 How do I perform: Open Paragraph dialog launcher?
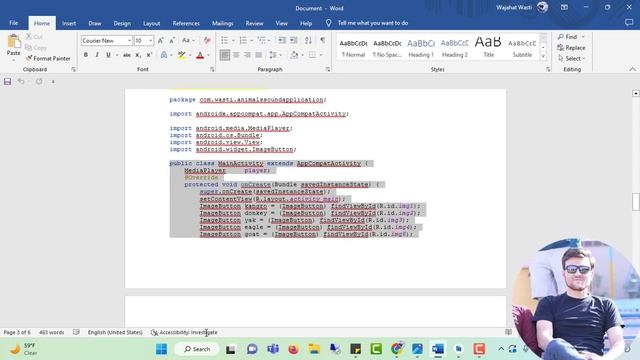pyautogui.click(x=328, y=70)
